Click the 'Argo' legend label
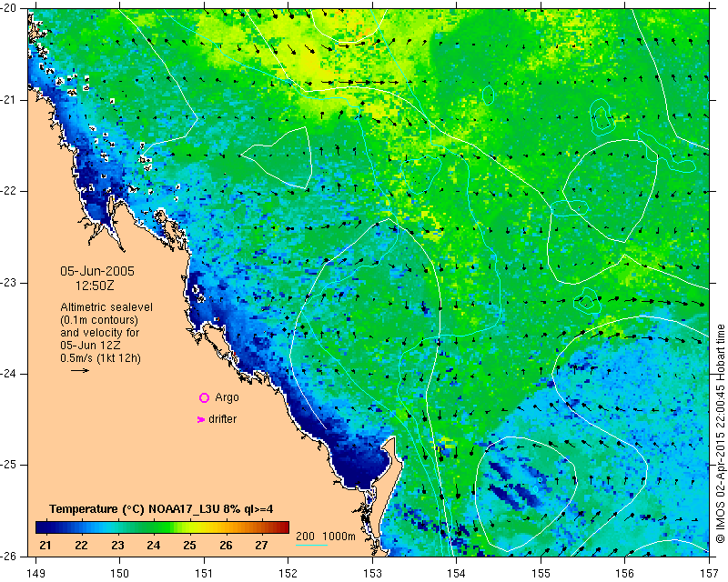Screen dimensions: 728x582 (x=227, y=397)
